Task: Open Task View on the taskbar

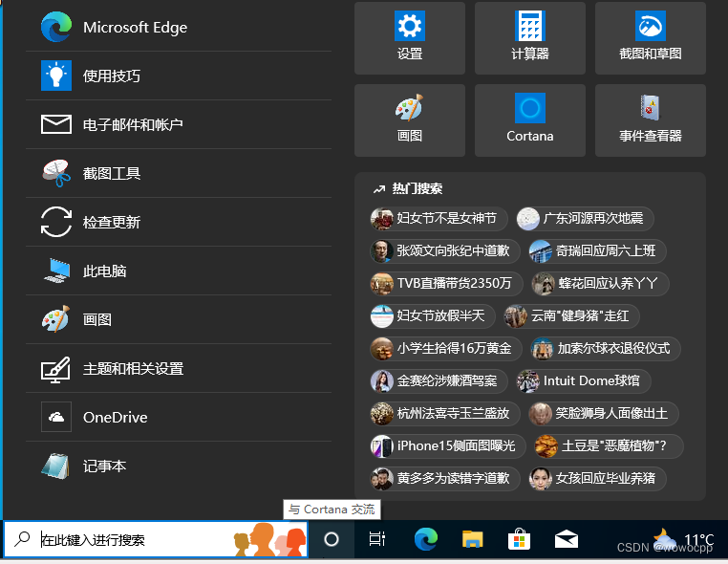Action: pyautogui.click(x=377, y=539)
